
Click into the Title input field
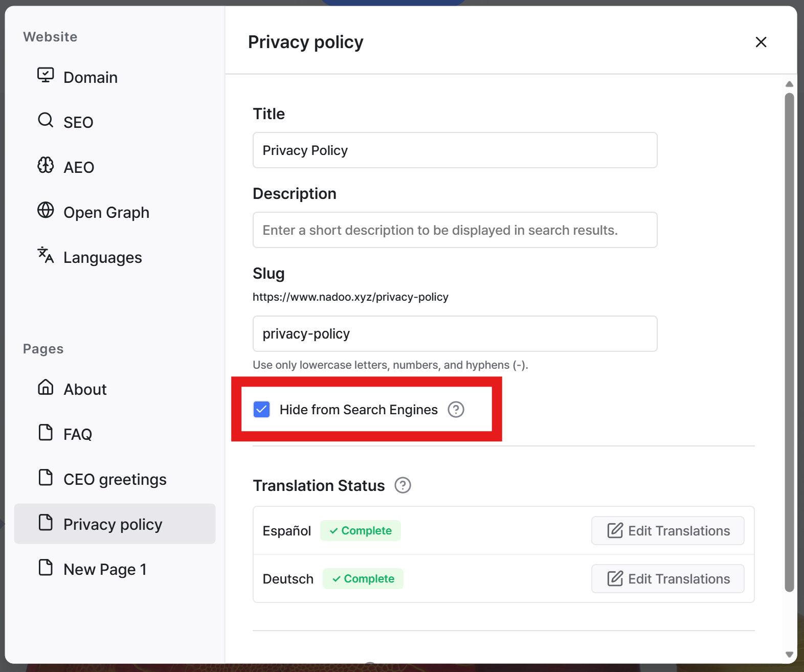pyautogui.click(x=455, y=150)
